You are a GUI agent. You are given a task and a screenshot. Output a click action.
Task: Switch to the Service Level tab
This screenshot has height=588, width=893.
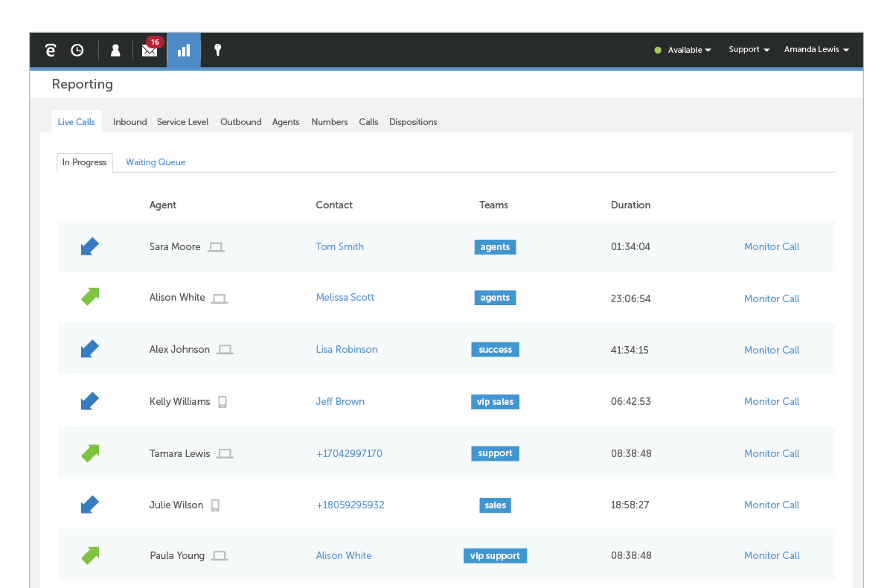tap(183, 122)
